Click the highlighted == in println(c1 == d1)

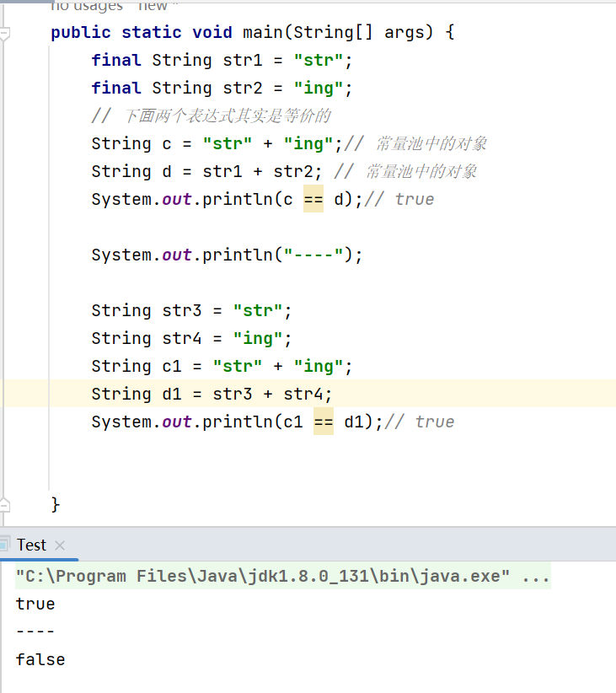[323, 422]
